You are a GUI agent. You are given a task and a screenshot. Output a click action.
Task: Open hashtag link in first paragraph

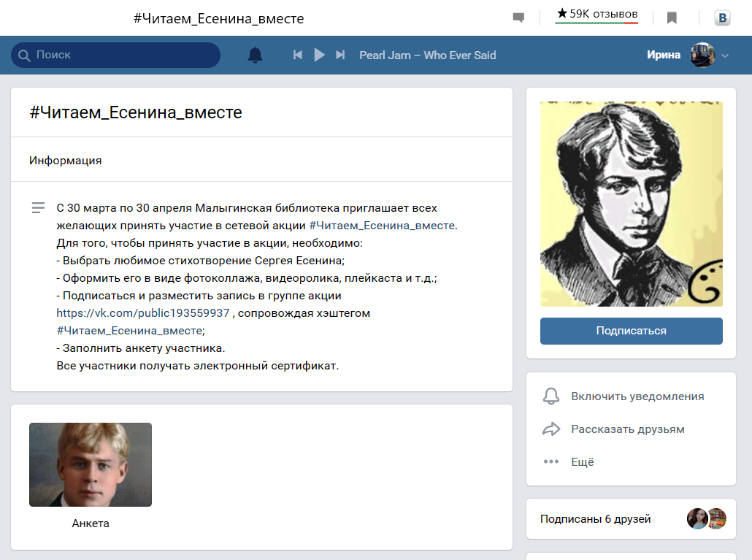[x=382, y=226]
